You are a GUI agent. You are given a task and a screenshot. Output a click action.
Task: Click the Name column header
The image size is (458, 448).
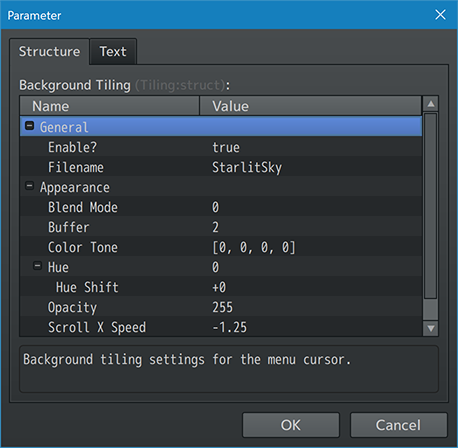pyautogui.click(x=110, y=106)
